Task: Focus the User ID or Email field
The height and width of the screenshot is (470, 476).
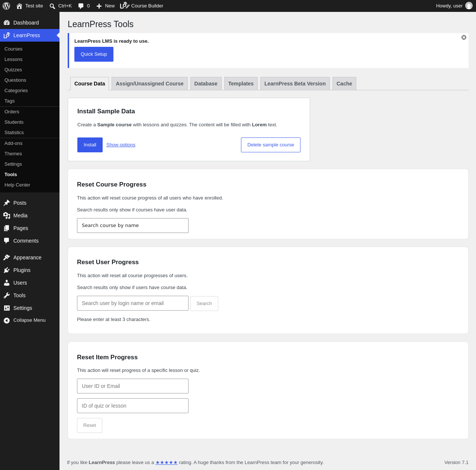Action: click(x=133, y=386)
